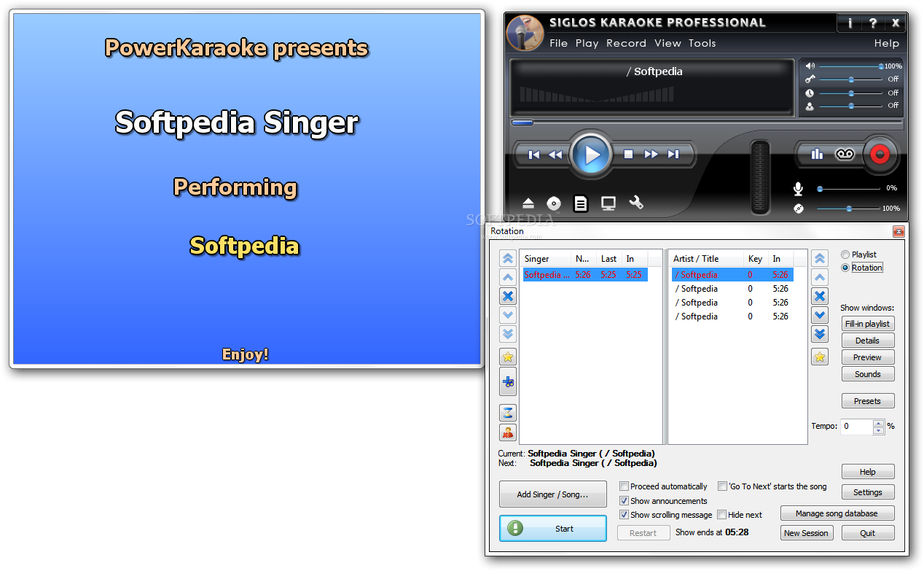Screen dimensions: 924x571
Task: Click the Key column header in song list
Action: point(756,259)
